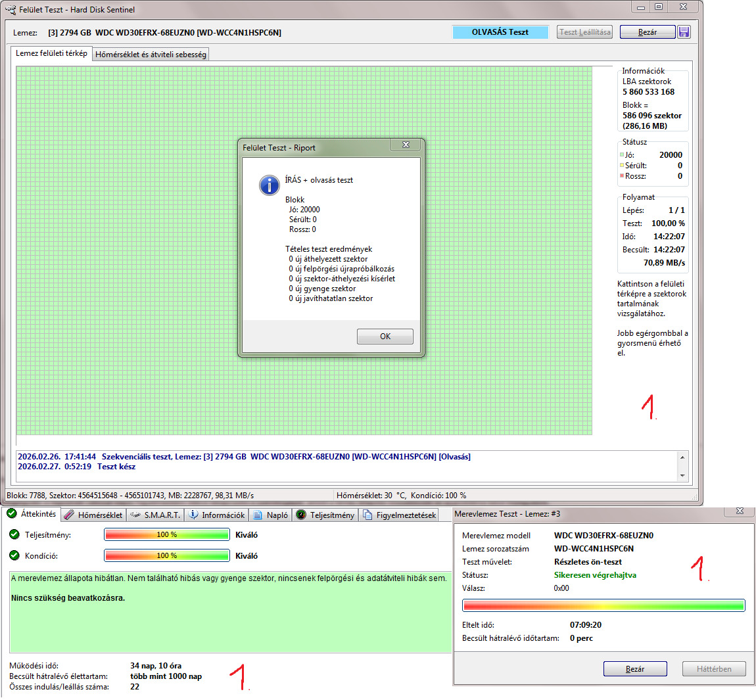This screenshot has width=756, height=700.
Task: Click the save report floppy disk icon
Action: [684, 32]
